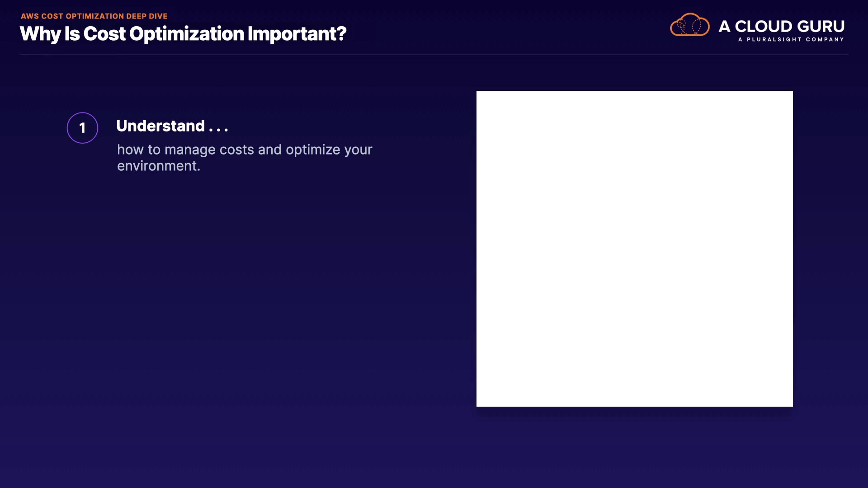The width and height of the screenshot is (868, 488).
Task: Click the Understand heading text
Action: pyautogui.click(x=160, y=126)
